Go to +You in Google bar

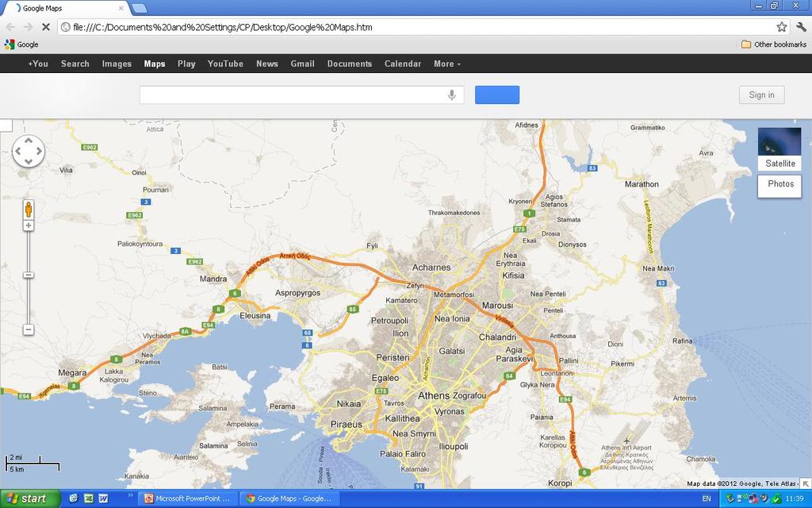point(38,63)
